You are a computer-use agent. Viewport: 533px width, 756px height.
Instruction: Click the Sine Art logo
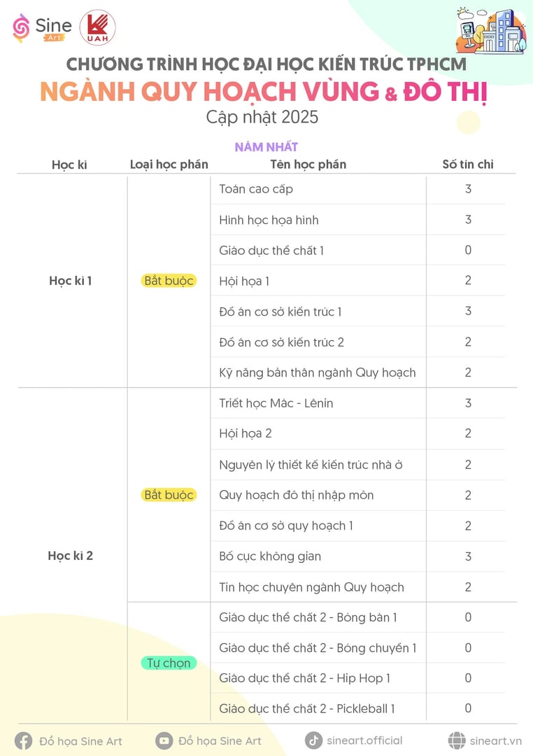coord(42,29)
